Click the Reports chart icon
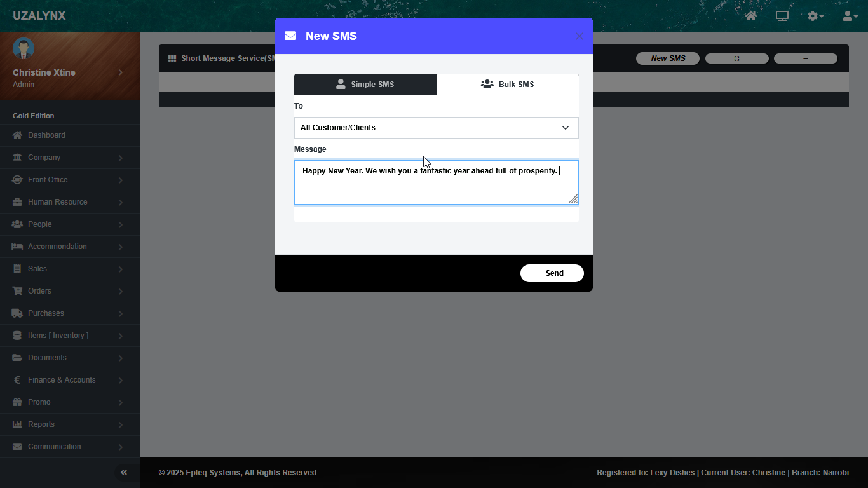 point(17,424)
